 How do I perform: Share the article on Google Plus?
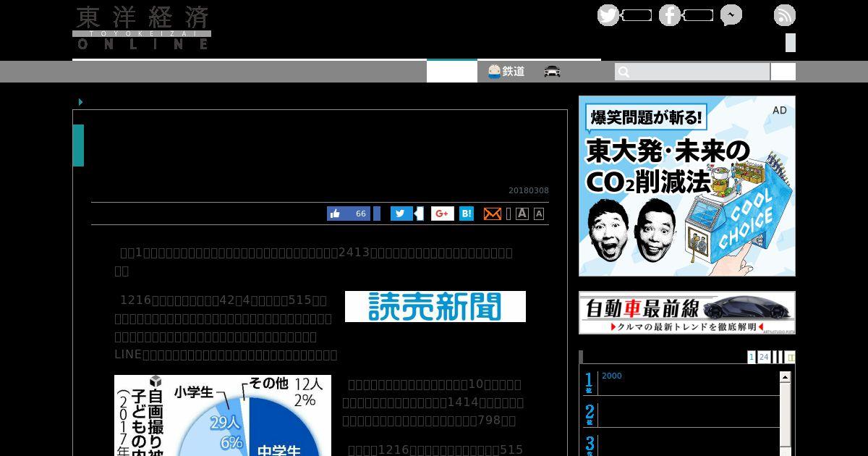tap(443, 214)
